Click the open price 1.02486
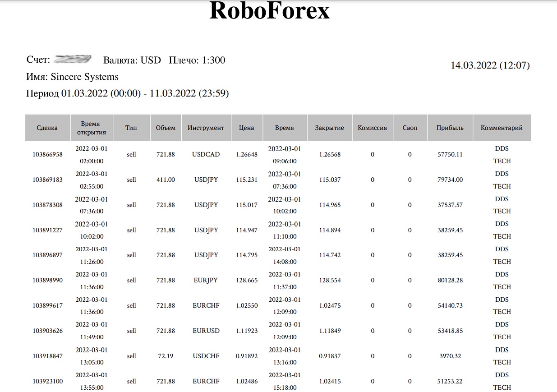The height and width of the screenshot is (392, 557). (x=246, y=382)
